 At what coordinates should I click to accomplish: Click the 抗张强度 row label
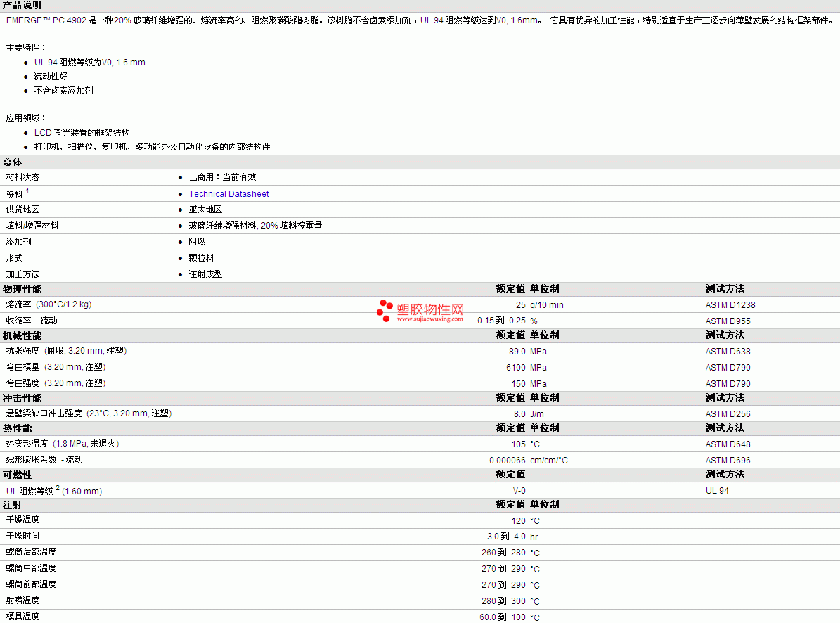pyautogui.click(x=67, y=351)
